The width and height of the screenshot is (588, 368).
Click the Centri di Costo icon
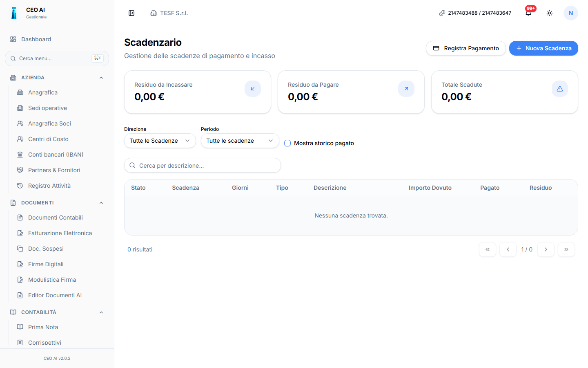pyautogui.click(x=20, y=139)
